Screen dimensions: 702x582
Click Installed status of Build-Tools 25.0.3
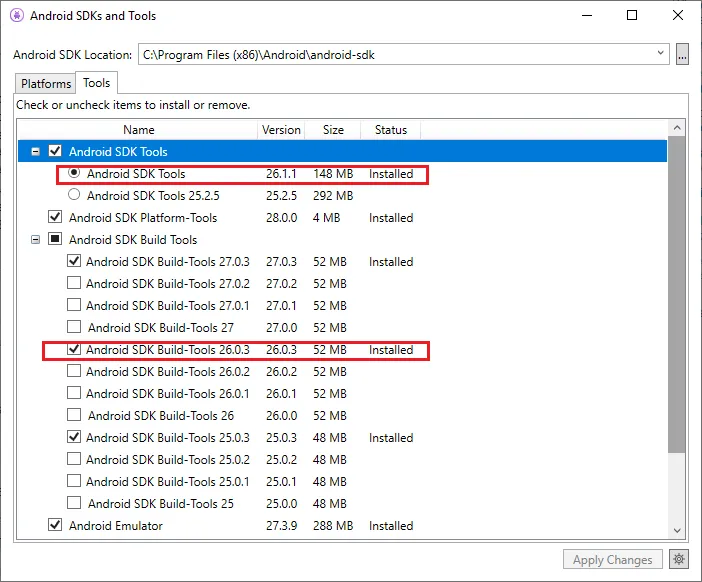391,437
